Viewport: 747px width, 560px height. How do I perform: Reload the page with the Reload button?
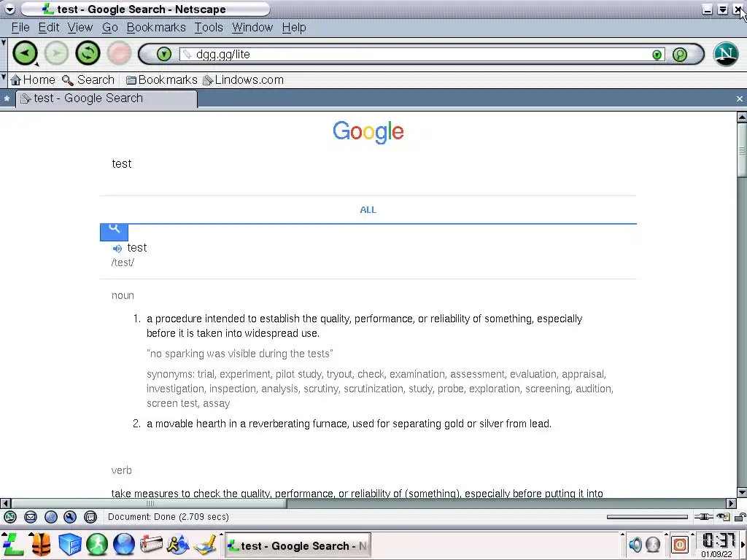pyautogui.click(x=88, y=53)
